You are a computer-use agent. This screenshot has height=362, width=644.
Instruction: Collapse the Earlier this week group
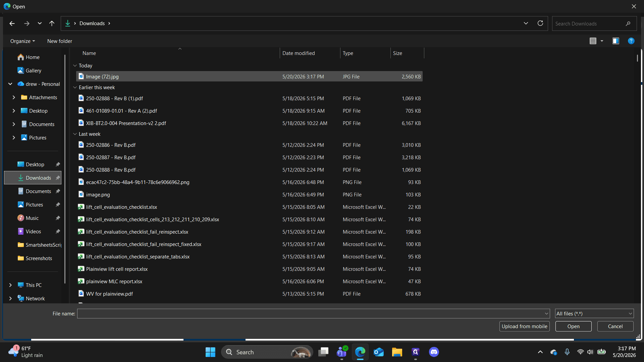(75, 87)
